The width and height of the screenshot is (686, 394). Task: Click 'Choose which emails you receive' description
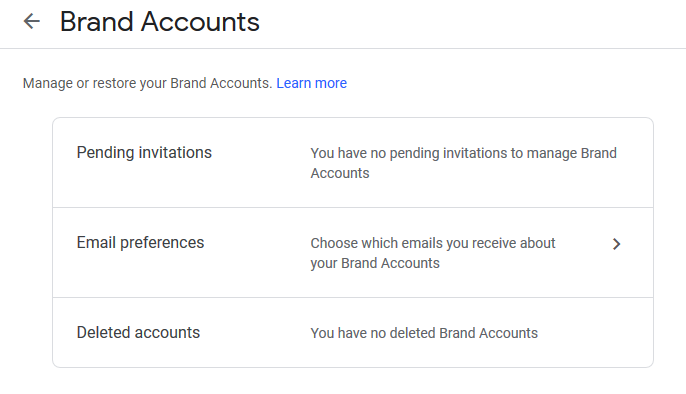tap(433, 253)
